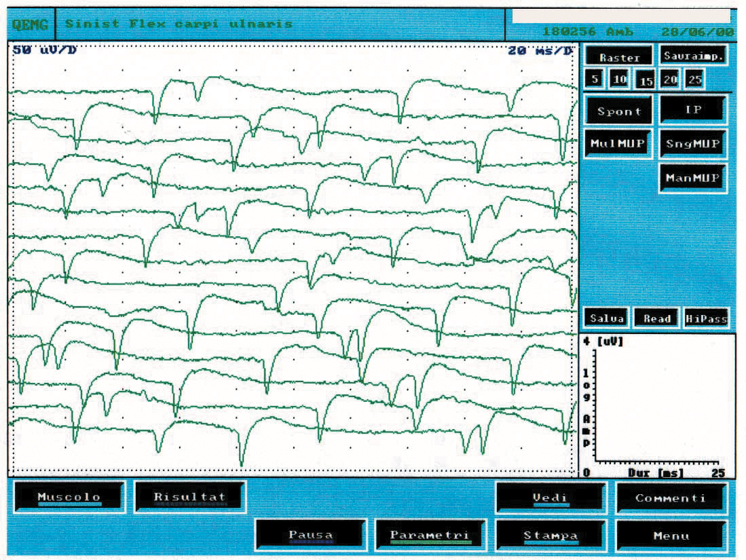Choose ManMUP analysis mode
This screenshot has height=560, width=746.
point(692,178)
